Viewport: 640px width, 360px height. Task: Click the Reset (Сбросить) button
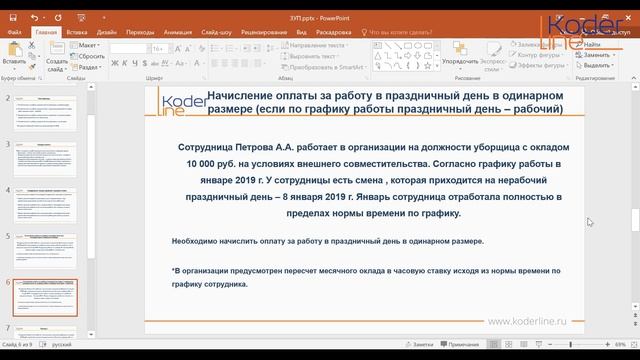87,56
